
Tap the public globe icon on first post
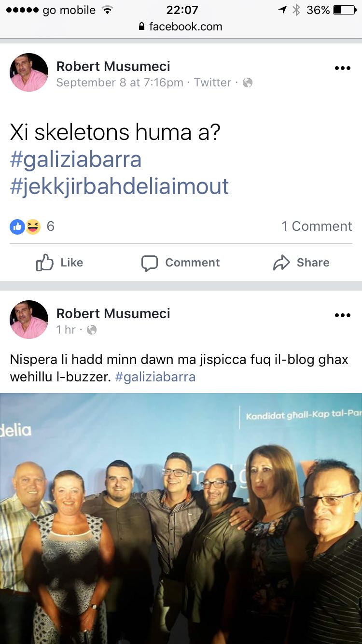coord(248,83)
